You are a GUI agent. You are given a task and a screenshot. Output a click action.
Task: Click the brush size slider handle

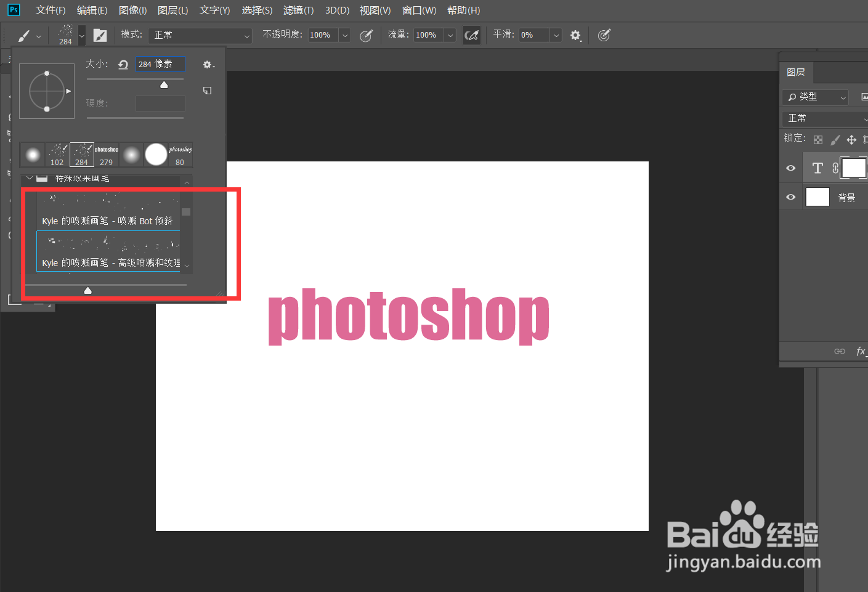pos(164,85)
